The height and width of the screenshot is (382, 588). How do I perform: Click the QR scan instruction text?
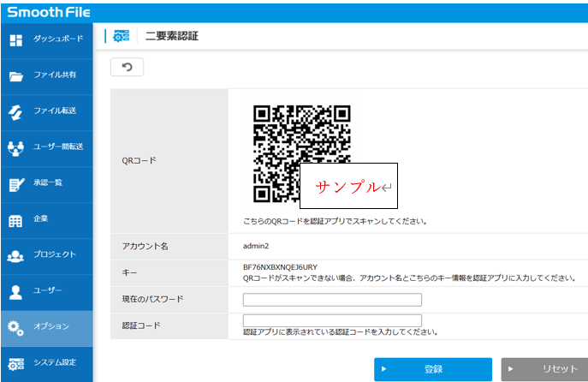[x=336, y=221]
